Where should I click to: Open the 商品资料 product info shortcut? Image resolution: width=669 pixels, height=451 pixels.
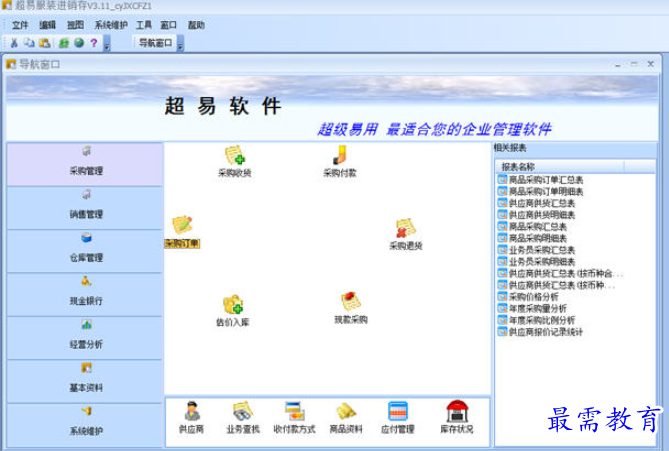tap(346, 417)
